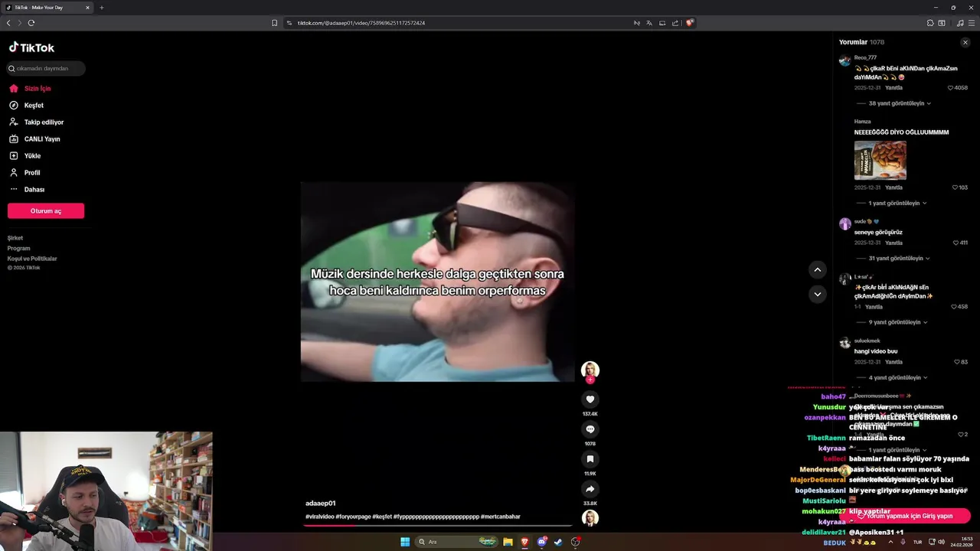The image size is (980, 551).
Task: Open the browser hamburger menu
Action: (972, 23)
